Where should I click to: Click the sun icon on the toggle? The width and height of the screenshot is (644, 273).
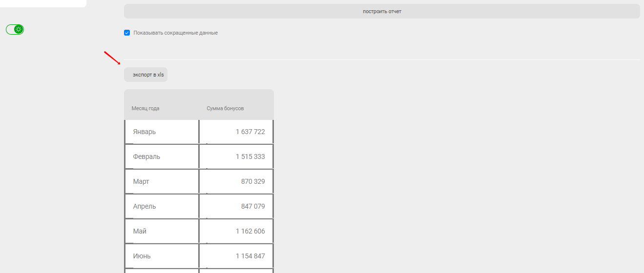tap(19, 29)
